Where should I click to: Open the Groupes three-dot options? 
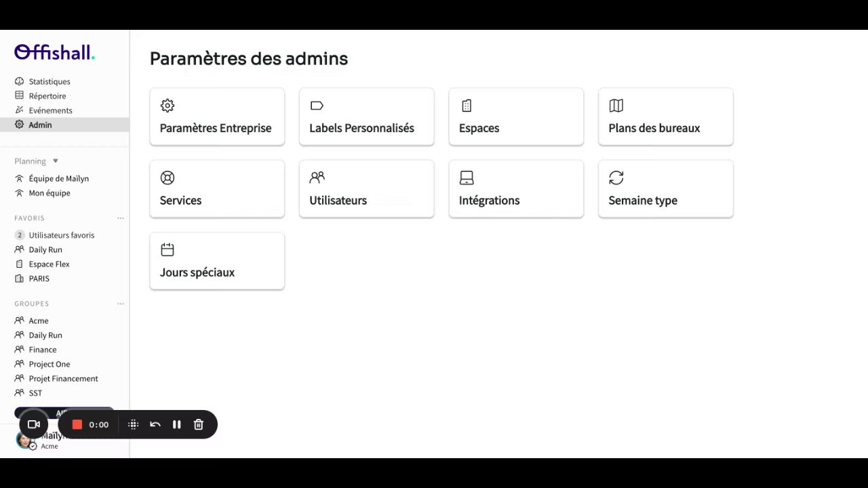click(121, 304)
